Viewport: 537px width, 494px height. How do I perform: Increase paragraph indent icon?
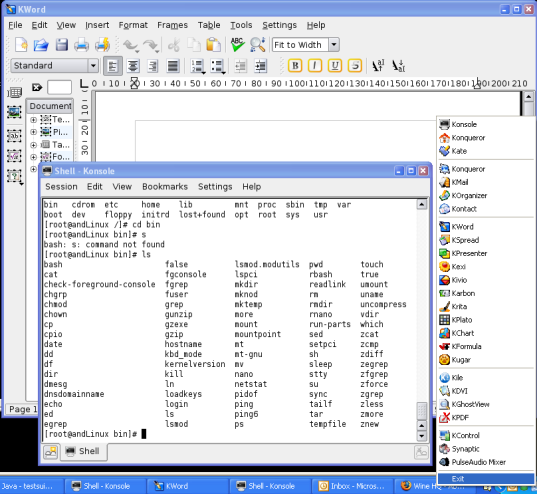(261, 66)
